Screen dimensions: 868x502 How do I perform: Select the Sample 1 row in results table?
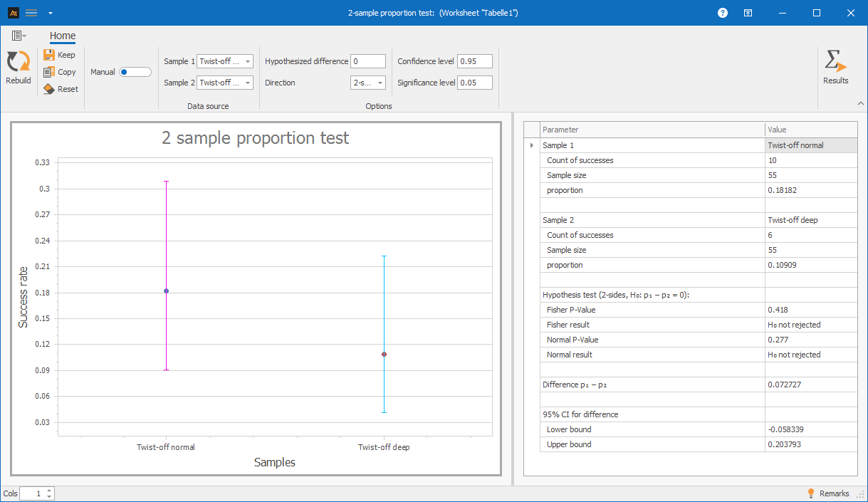tap(691, 145)
